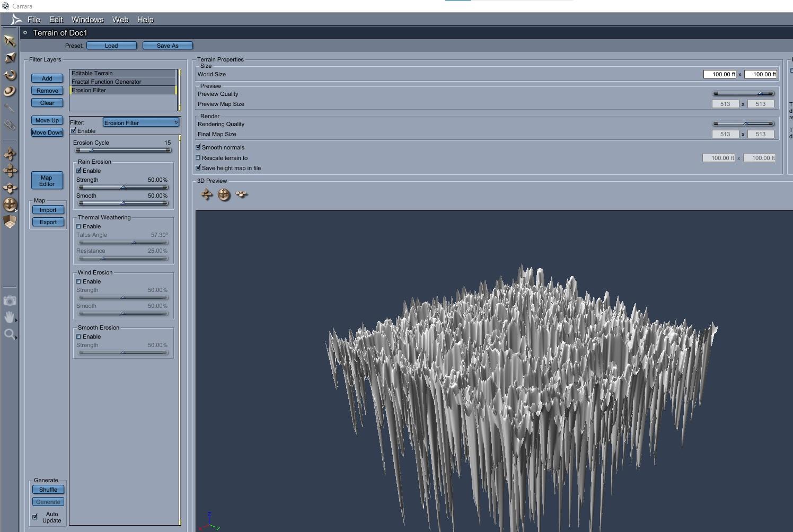793x532 pixels.
Task: Select Erosion Filter layer in list
Action: point(123,90)
